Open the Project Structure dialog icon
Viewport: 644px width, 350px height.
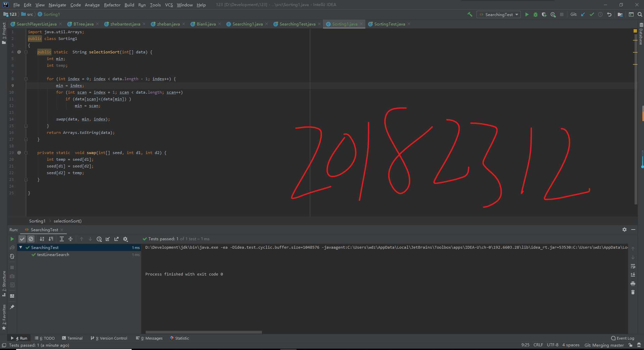(x=620, y=14)
